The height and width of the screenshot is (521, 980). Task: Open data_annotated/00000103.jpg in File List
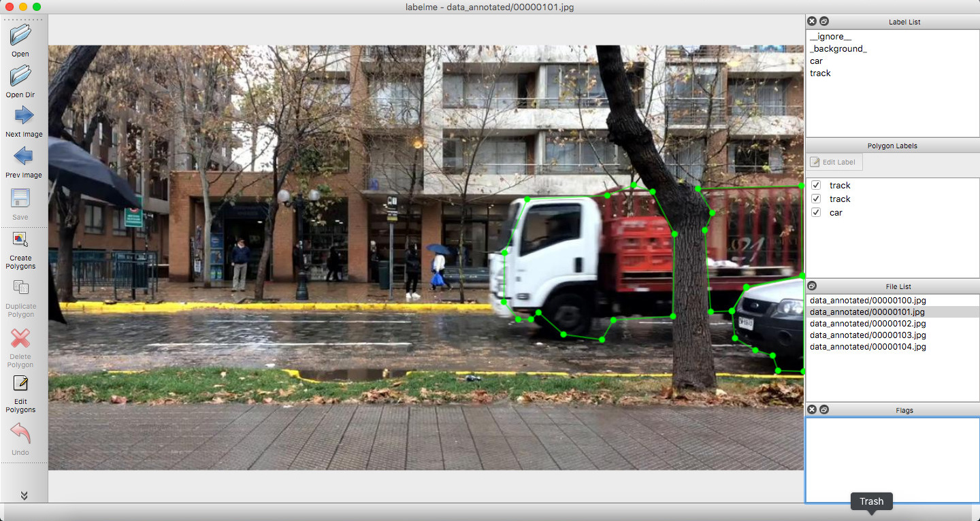(x=868, y=335)
